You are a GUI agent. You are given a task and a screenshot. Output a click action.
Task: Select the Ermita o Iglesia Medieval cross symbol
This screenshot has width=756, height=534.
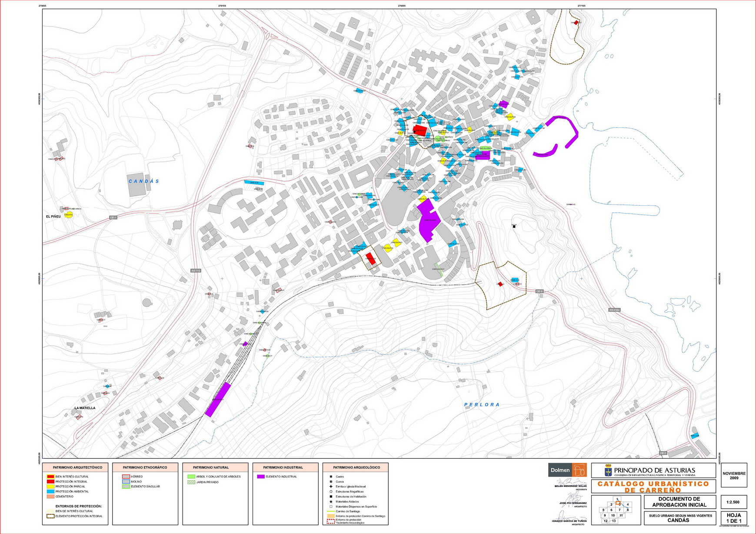pyautogui.click(x=331, y=487)
